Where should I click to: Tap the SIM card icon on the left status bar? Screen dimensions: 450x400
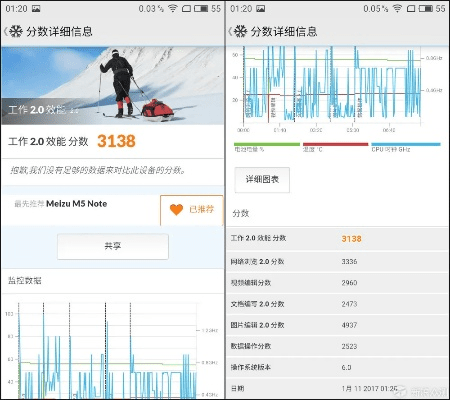tap(187, 9)
